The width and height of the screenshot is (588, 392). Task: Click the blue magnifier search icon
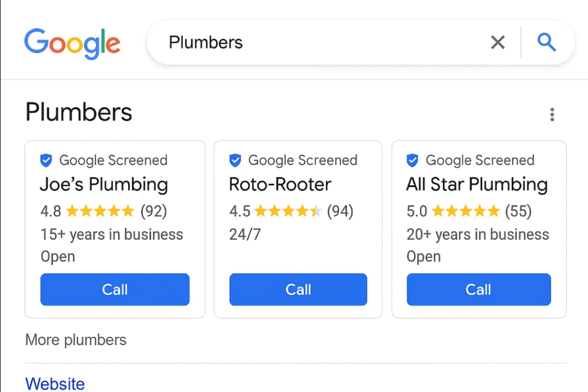point(547,42)
